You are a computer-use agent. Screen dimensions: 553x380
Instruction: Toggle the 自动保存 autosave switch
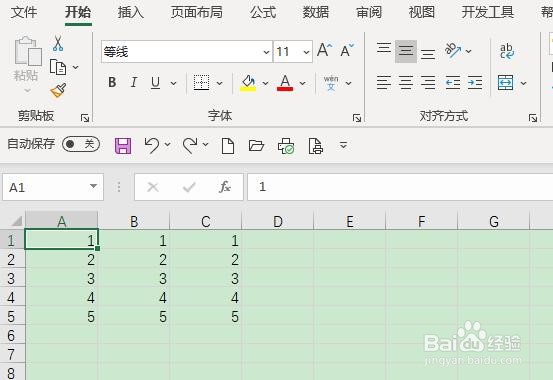click(81, 144)
